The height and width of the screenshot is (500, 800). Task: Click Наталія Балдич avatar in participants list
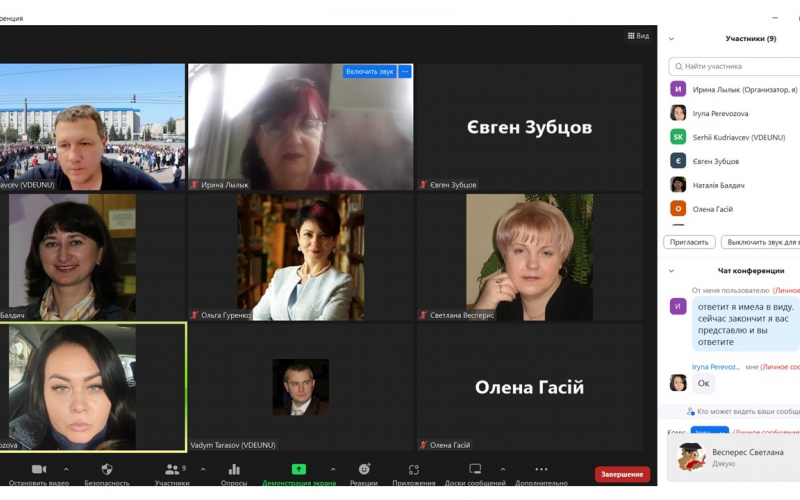point(678,185)
